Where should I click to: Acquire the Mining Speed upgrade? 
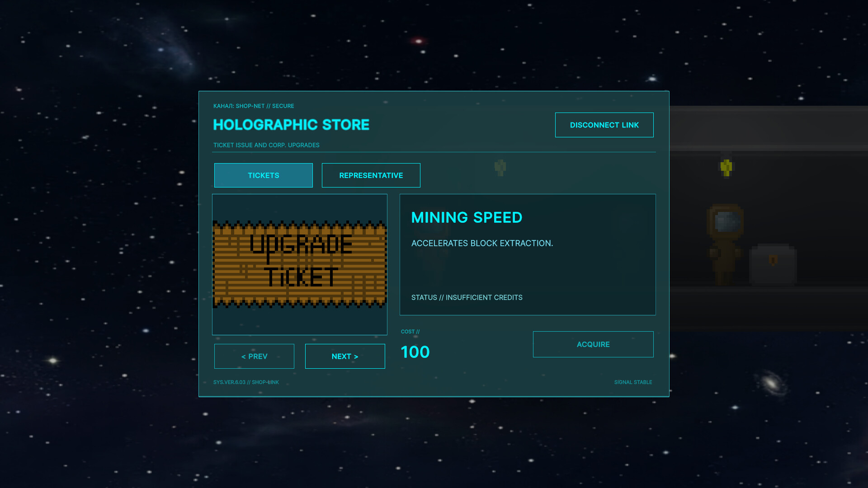pyautogui.click(x=593, y=344)
